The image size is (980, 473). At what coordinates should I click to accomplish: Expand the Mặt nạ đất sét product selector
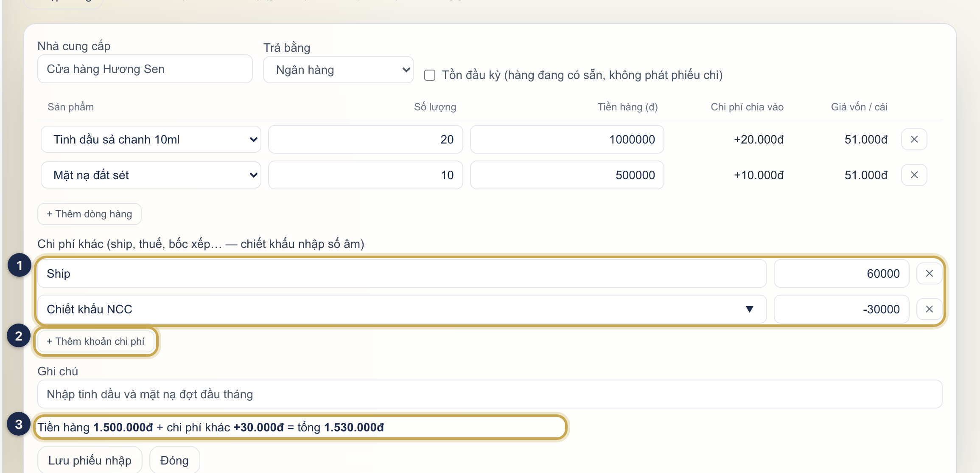tap(151, 175)
